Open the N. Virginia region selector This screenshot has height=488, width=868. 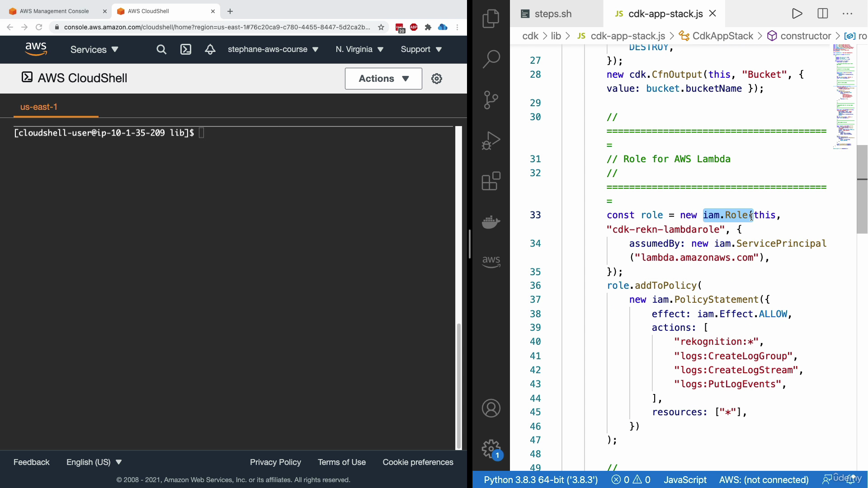click(x=359, y=49)
